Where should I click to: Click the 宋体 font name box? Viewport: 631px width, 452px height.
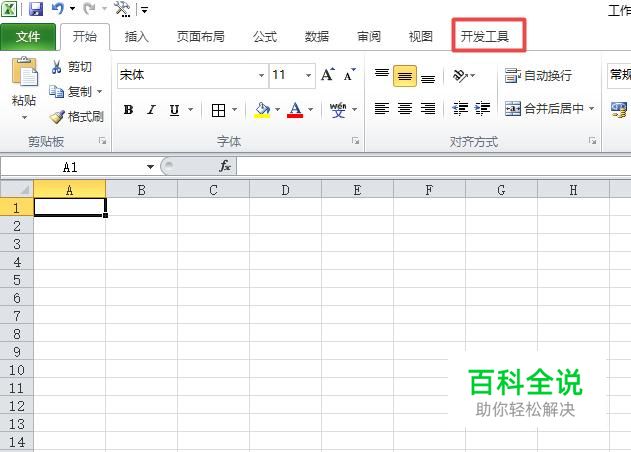[188, 75]
